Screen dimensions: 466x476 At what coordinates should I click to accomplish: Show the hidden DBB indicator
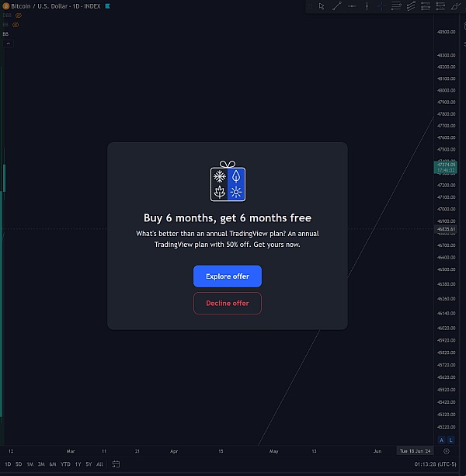coord(19,16)
